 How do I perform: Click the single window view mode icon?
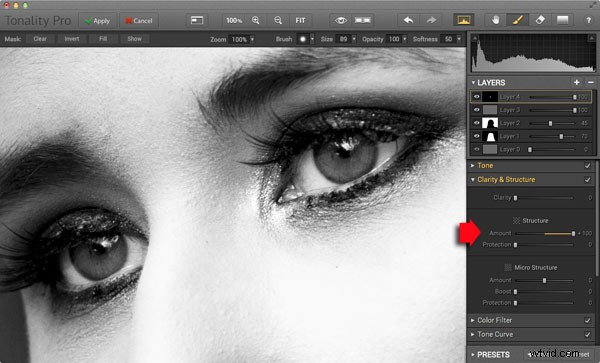[x=197, y=20]
